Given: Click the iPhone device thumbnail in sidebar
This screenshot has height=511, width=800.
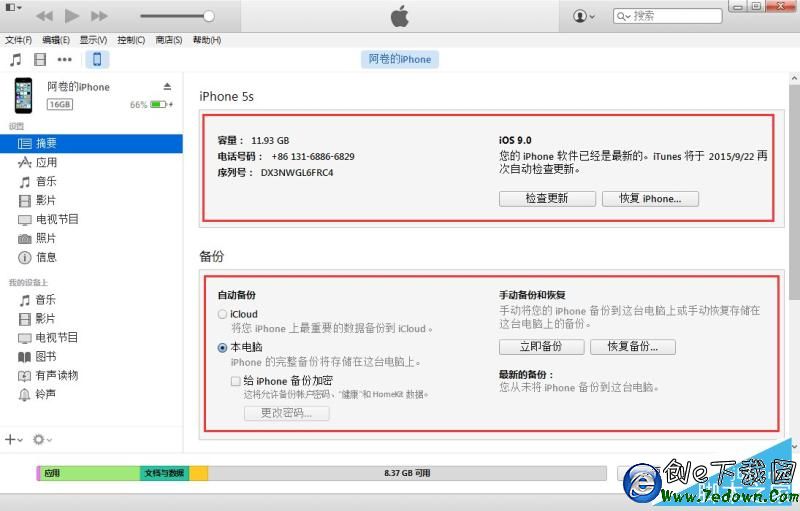Looking at the screenshot, I should coord(23,95).
